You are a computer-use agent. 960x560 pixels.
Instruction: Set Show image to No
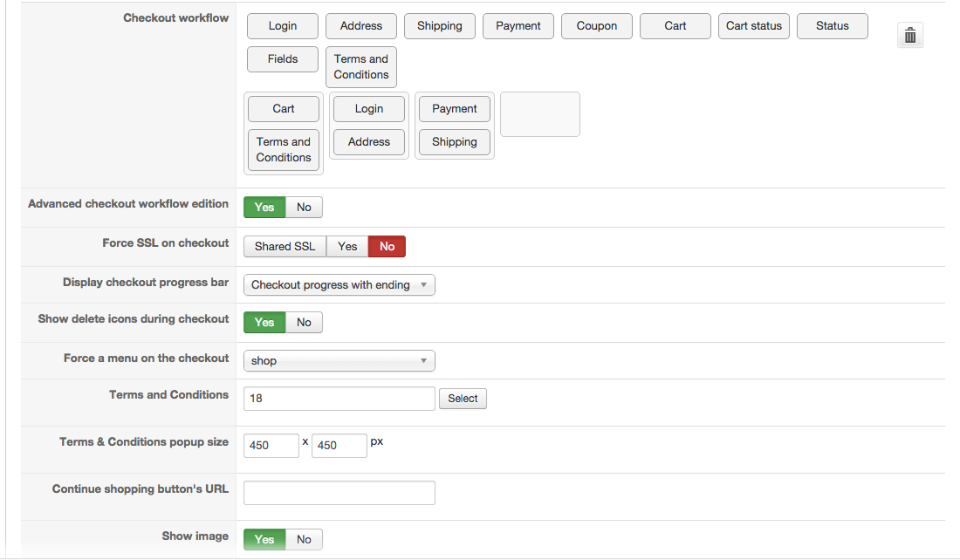tap(304, 540)
